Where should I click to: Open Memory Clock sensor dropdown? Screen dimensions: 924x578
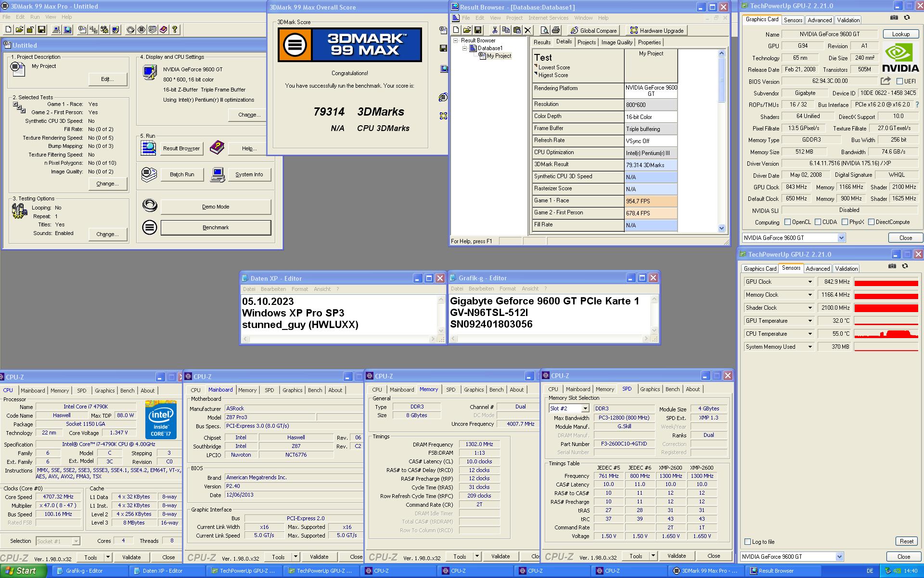click(x=809, y=295)
